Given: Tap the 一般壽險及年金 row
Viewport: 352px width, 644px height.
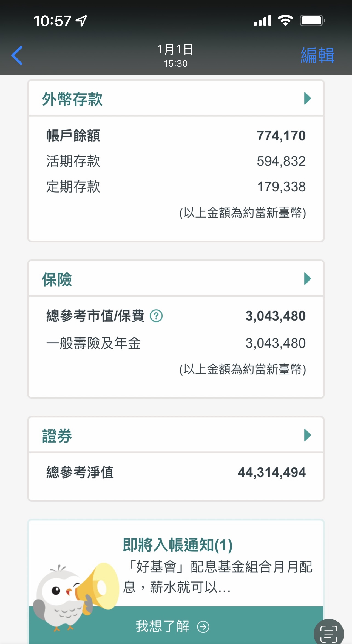Looking at the screenshot, I should pyautogui.click(x=176, y=343).
